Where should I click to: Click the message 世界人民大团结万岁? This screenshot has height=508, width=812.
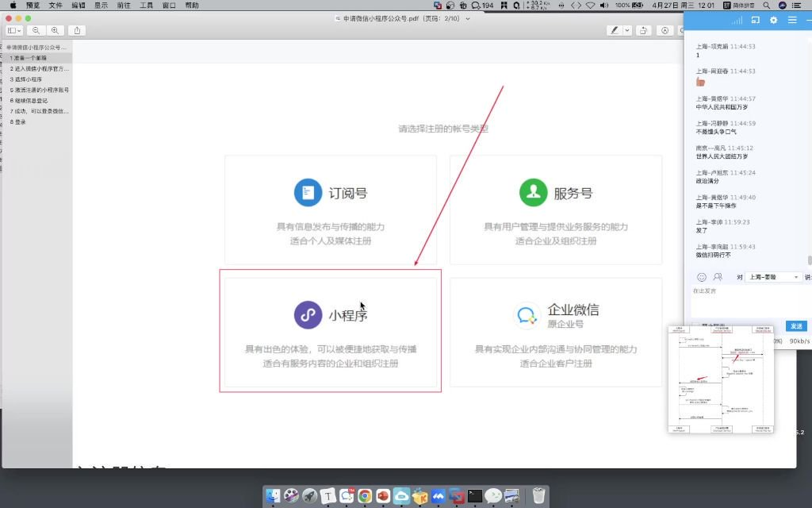pyautogui.click(x=722, y=156)
